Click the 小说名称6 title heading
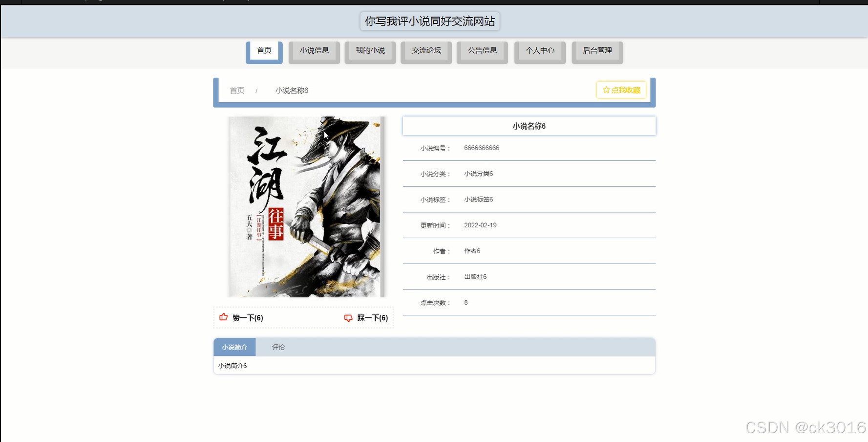 pos(529,126)
